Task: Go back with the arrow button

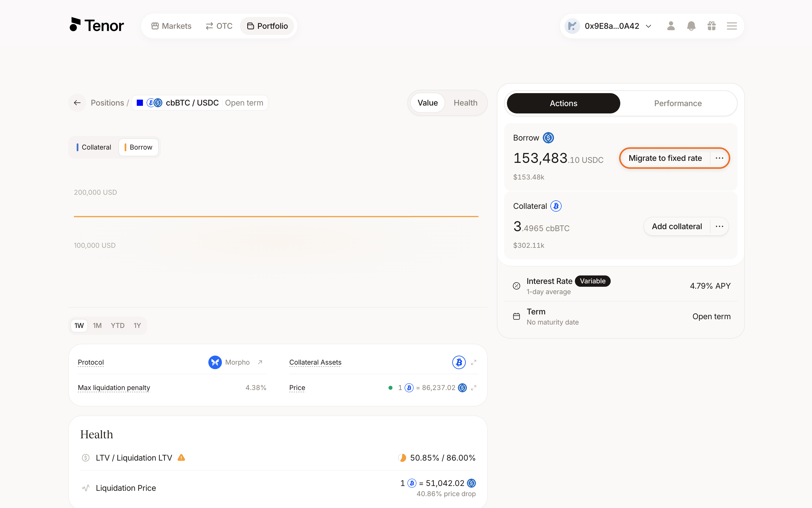Action: (x=77, y=103)
